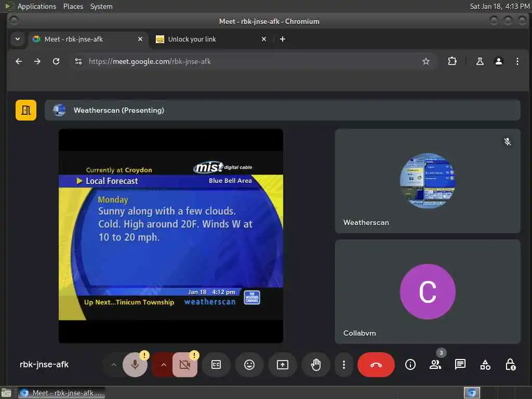Close the Meet - rbk-jnse-afk tab
This screenshot has height=399, width=532.
[140, 39]
